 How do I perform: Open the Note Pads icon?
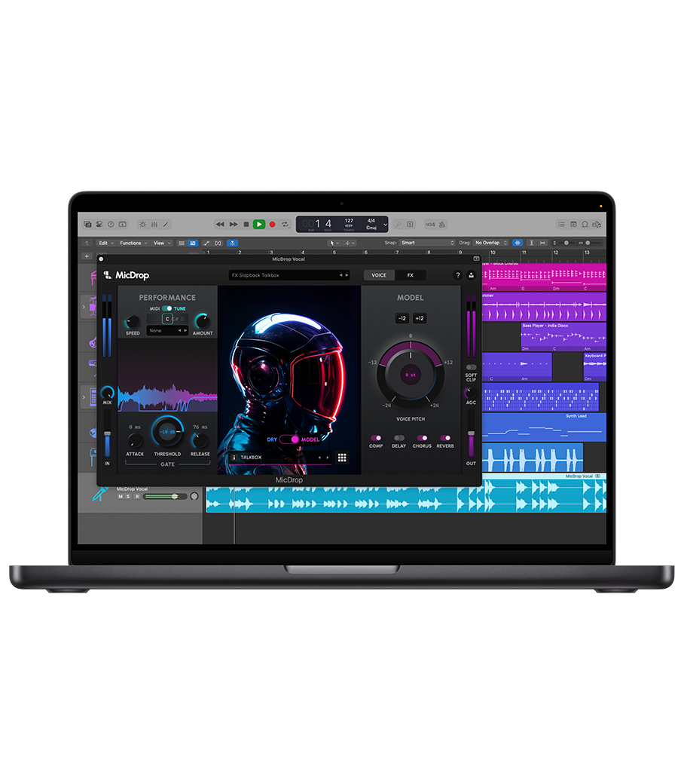pyautogui.click(x=573, y=225)
